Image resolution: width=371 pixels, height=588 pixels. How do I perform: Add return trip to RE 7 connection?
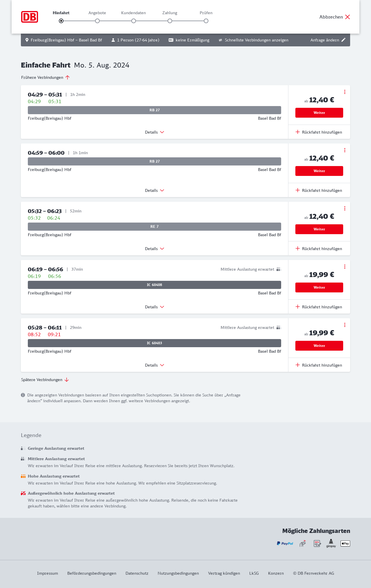[319, 249]
